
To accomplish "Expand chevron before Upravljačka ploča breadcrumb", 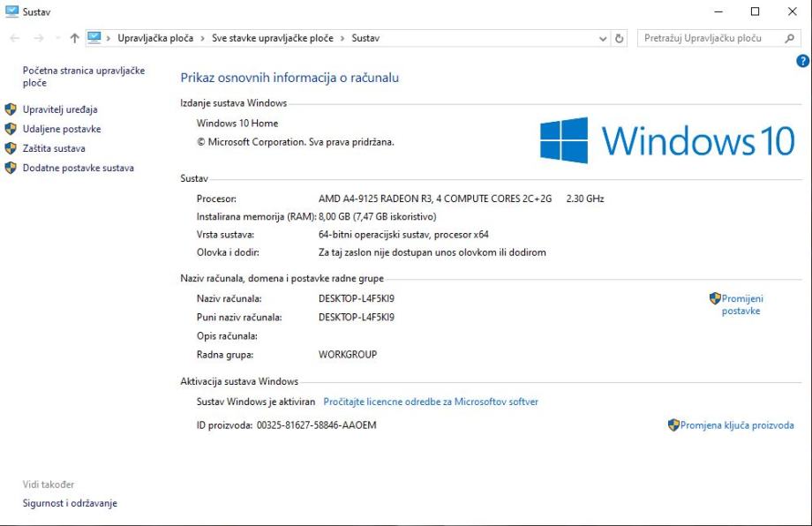I will tap(109, 38).
